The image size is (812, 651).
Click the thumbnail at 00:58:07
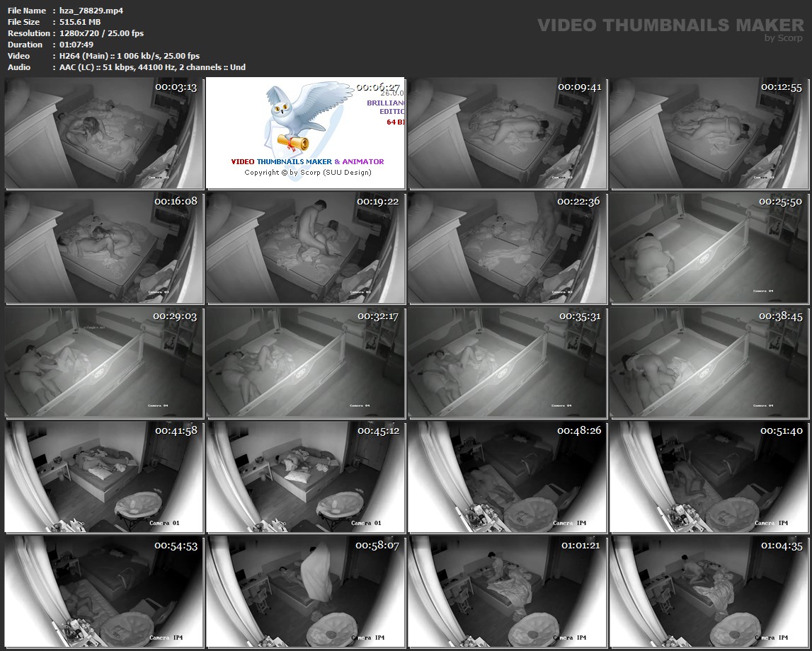pyautogui.click(x=305, y=592)
